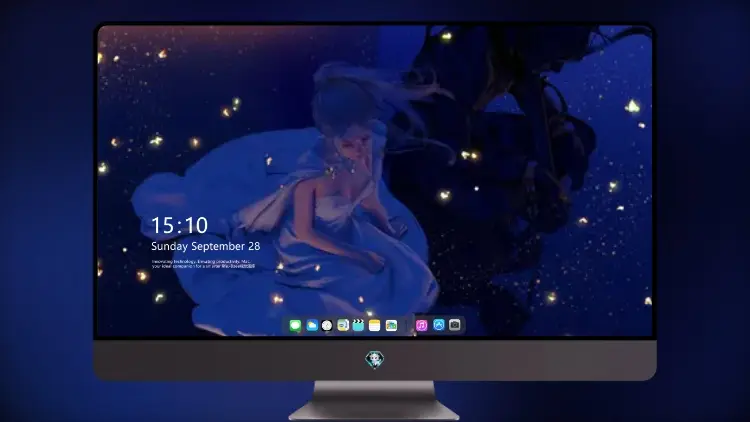Open the green Messages app in the dock
This screenshot has width=750, height=422.
pos(295,326)
